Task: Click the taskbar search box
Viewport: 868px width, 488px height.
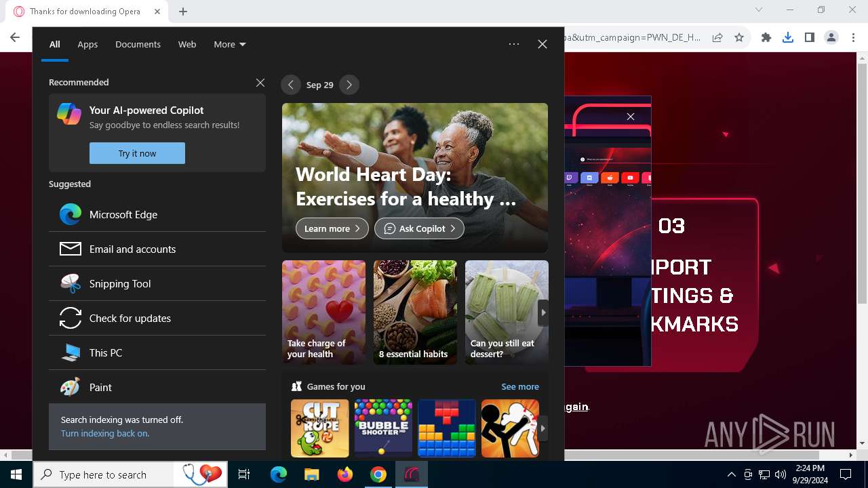Action: tap(130, 474)
